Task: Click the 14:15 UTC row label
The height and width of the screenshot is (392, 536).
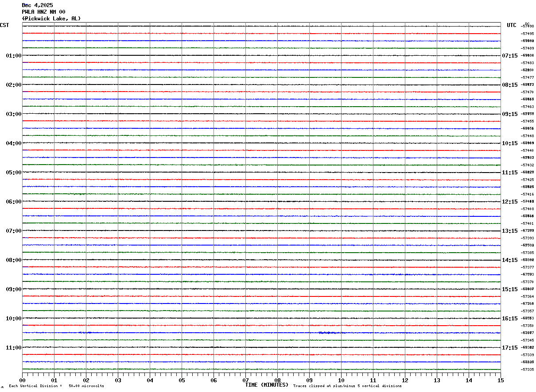Action: click(510, 260)
